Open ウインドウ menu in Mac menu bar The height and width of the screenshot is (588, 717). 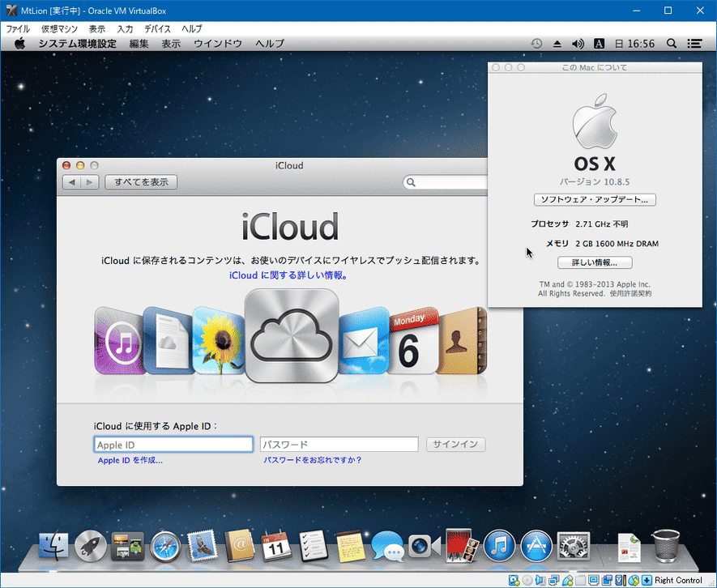click(218, 44)
